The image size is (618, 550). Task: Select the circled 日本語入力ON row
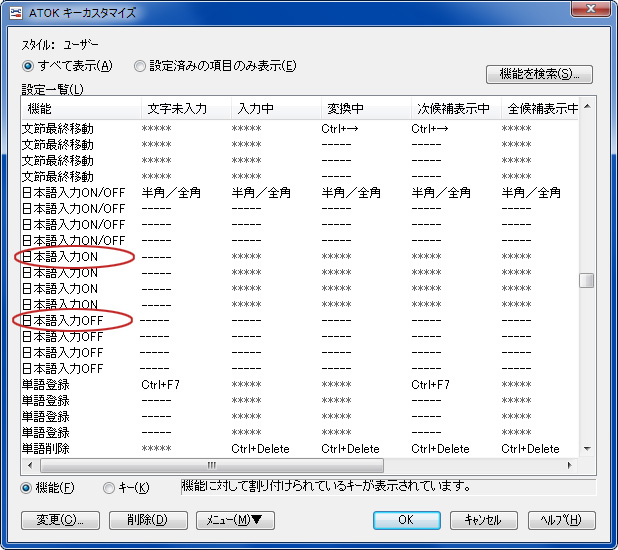tap(300, 257)
